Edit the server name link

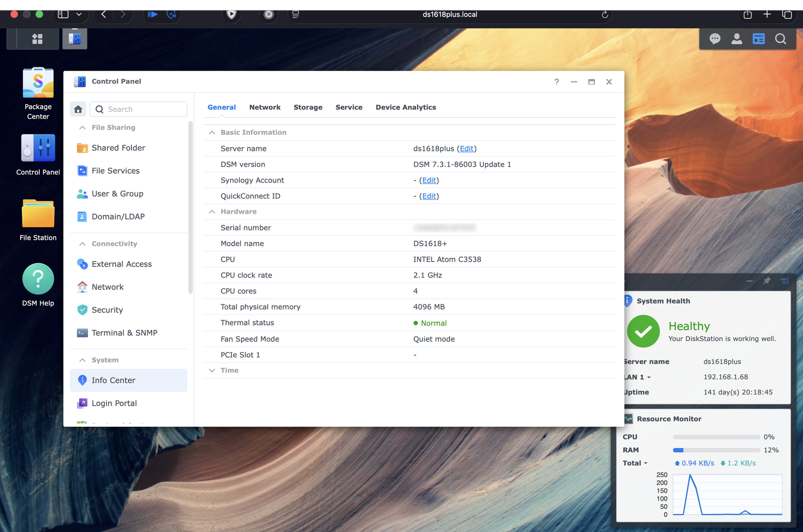[x=467, y=148]
